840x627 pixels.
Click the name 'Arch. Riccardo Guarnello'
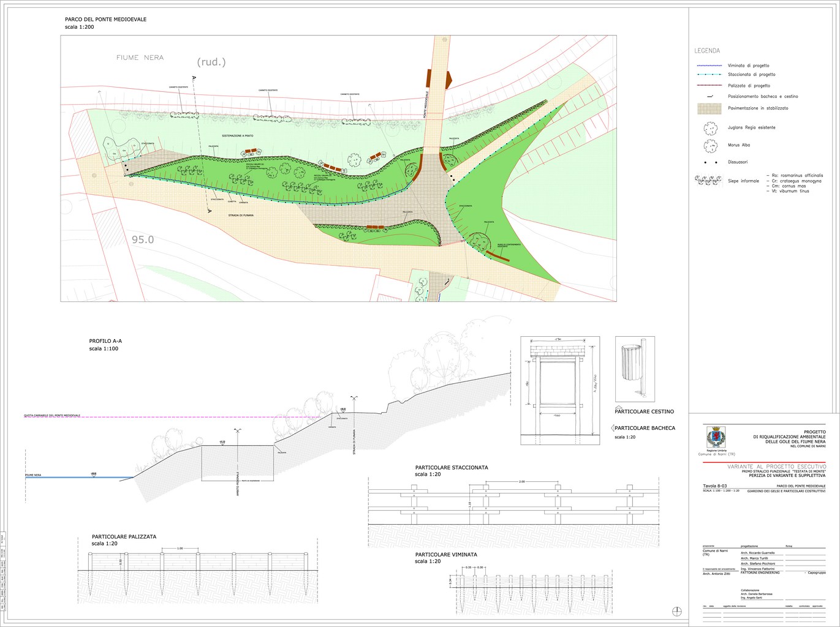click(x=757, y=553)
